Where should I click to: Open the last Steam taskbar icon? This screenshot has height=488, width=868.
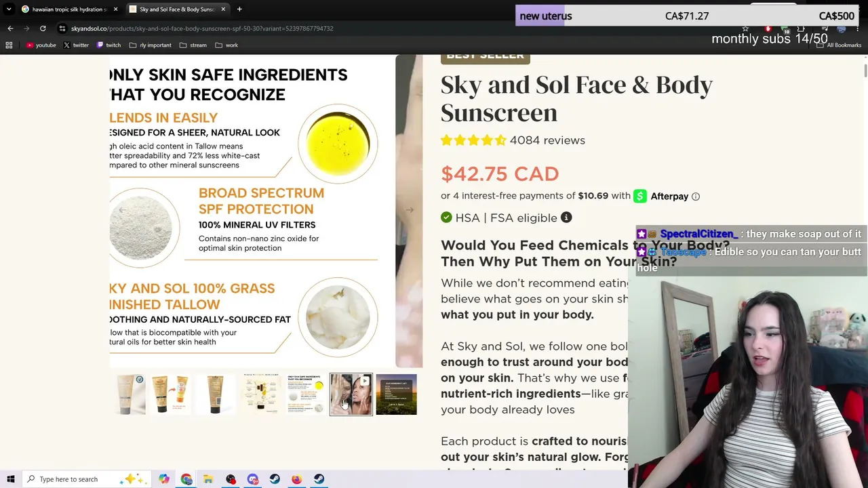click(319, 479)
